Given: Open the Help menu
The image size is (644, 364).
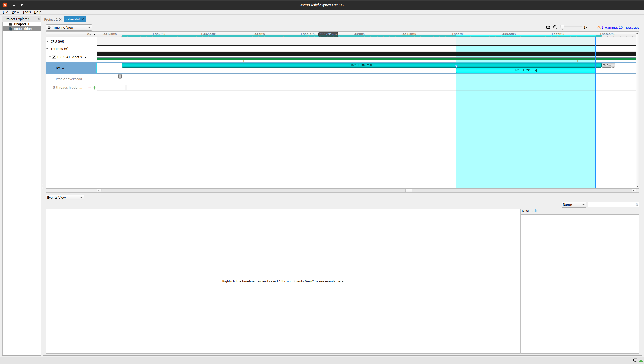Looking at the screenshot, I should 38,12.
